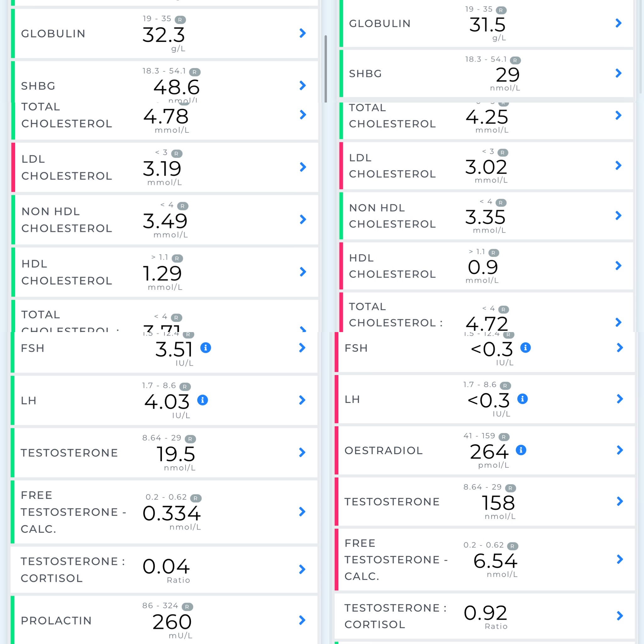The image size is (644, 644).
Task: Open the SHBG result showing 29 nmol/L
Action: tap(487, 74)
